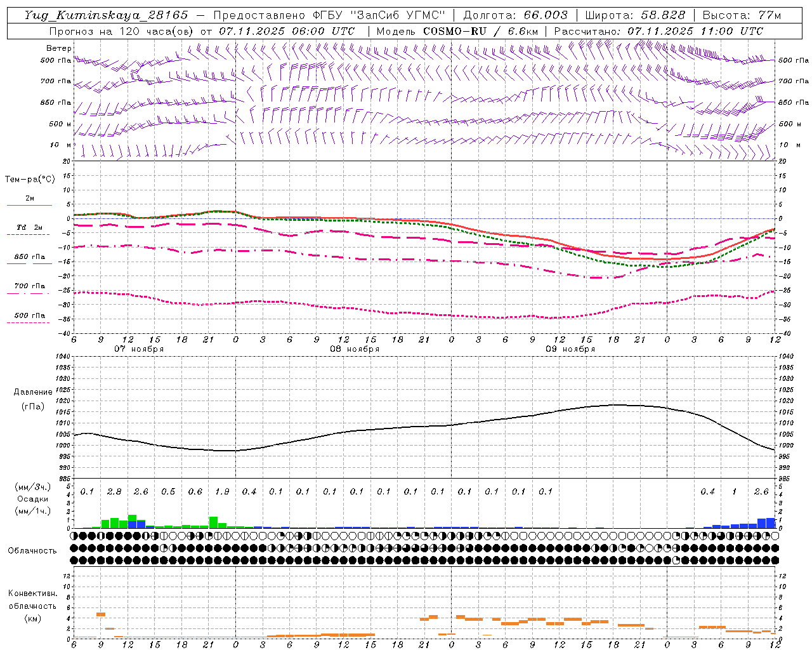Click the 'Широта: 58.828' header field
Screen dimensions: 812x650
[635, 15]
